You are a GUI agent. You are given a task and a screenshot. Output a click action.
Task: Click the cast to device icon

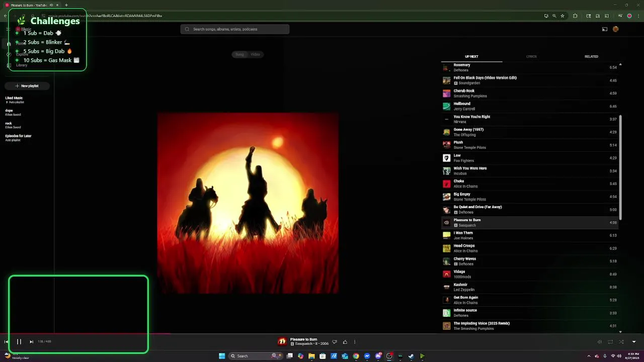pyautogui.click(x=605, y=29)
